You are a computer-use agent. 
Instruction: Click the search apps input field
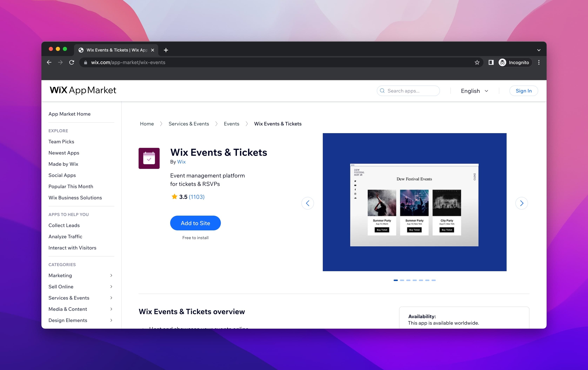[408, 91]
